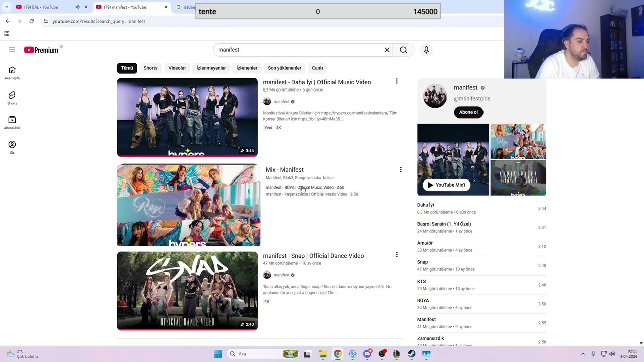
Task: Select the Tümü filter chip
Action: tap(127, 68)
